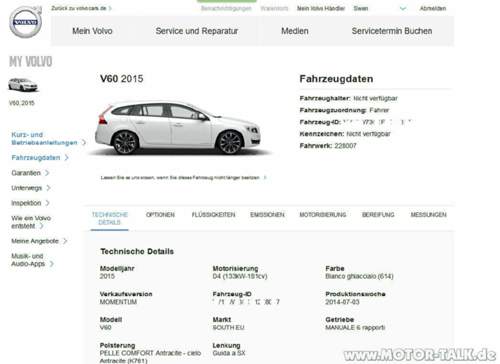
Task: Open Wie ein Volvo entsteht link
Action: [x=31, y=222]
